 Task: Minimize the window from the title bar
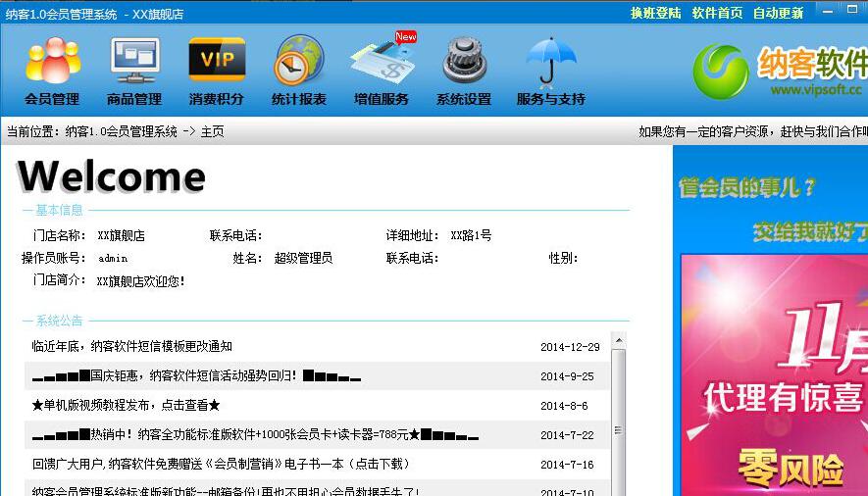pos(827,12)
